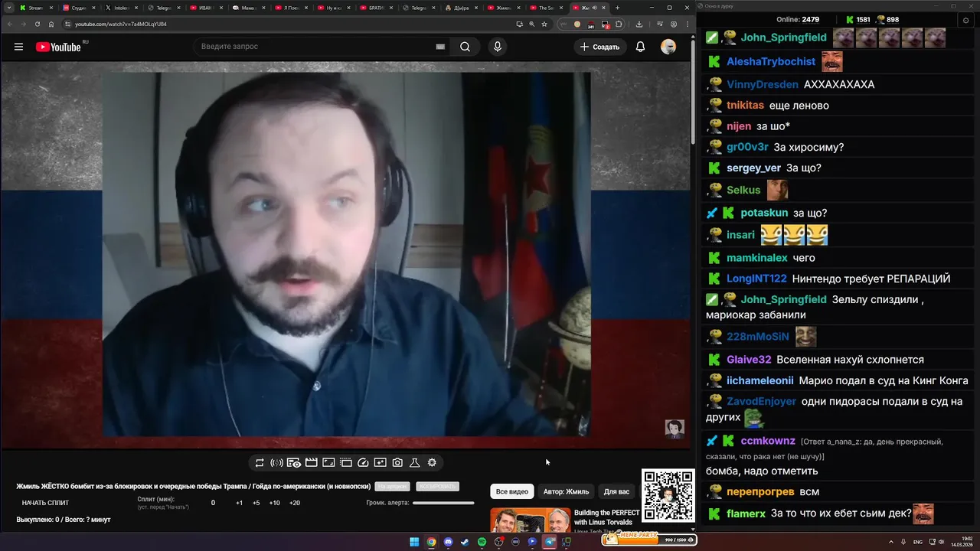Image resolution: width=980 pixels, height=551 pixels.
Task: Switch to the Stream browser tab
Action: (x=36, y=8)
